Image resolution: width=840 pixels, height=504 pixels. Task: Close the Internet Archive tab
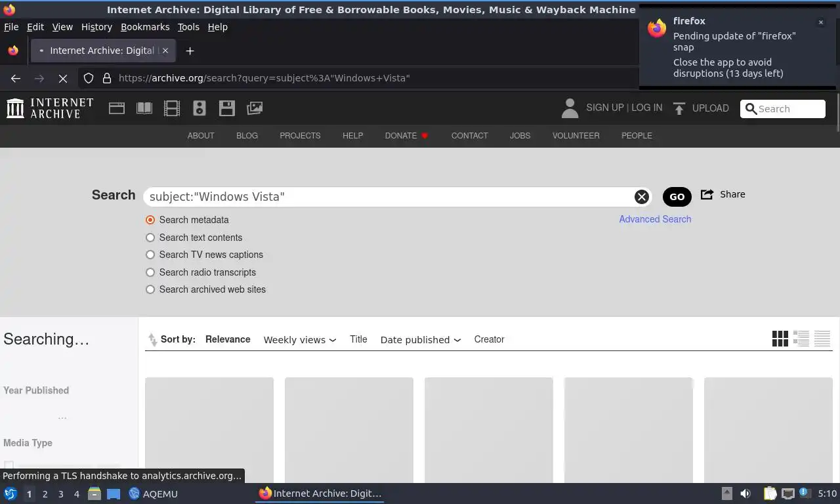pos(165,51)
